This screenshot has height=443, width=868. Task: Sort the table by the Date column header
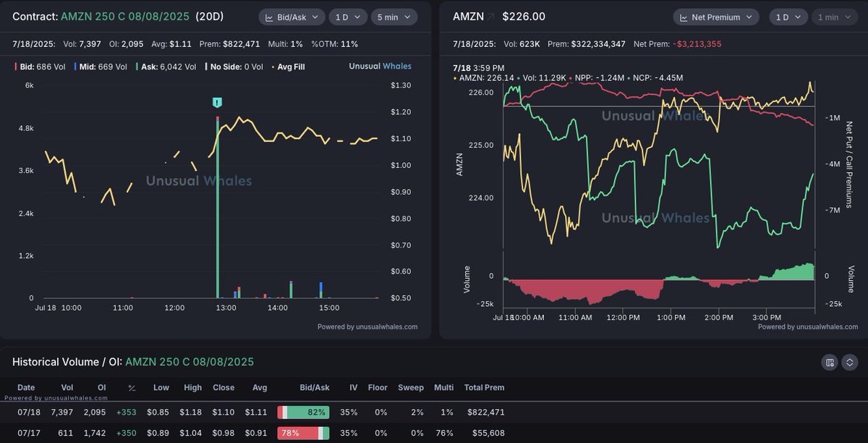tap(26, 387)
